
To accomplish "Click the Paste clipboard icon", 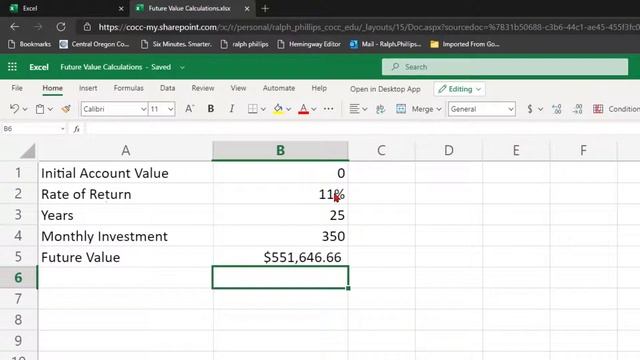I will pyautogui.click(x=40, y=109).
